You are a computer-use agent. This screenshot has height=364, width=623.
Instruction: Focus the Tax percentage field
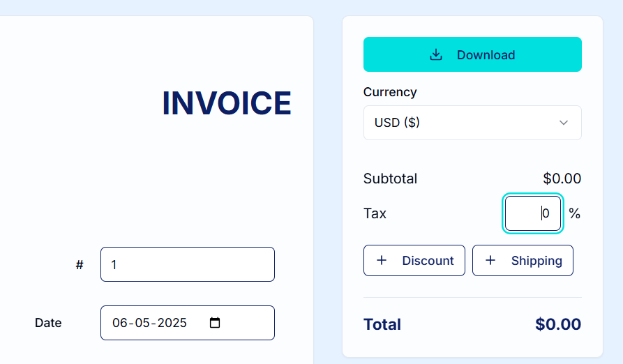coord(533,213)
